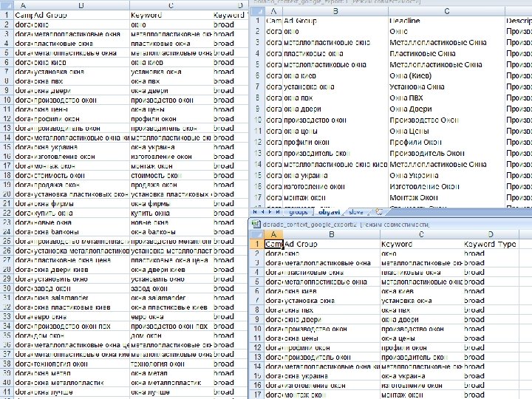Switch to the groups sheet tab
This screenshot has height=399, width=532.
pyautogui.click(x=298, y=212)
